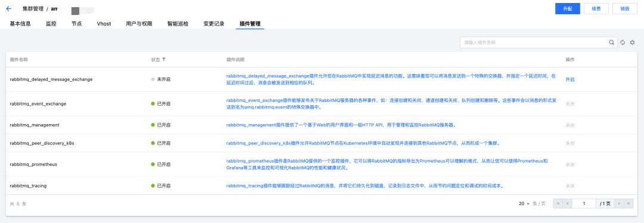The width and height of the screenshot is (644, 223).
Task: Click the 续费 button
Action: [596, 8]
